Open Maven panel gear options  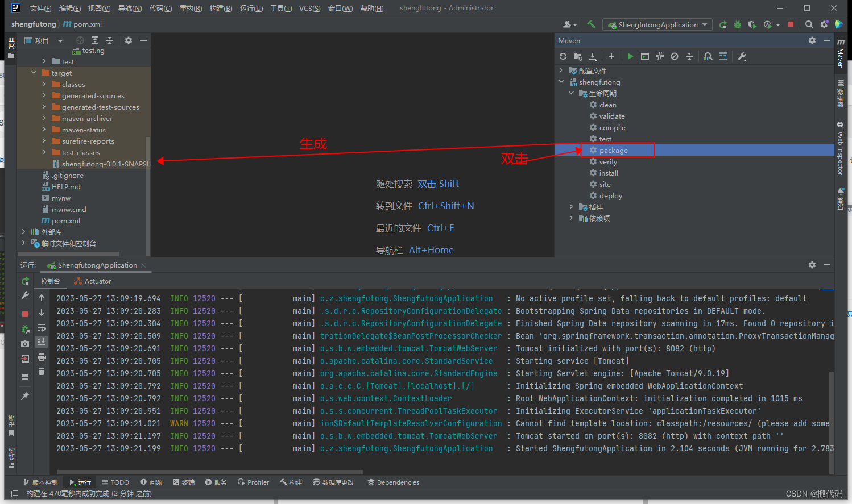[812, 40]
